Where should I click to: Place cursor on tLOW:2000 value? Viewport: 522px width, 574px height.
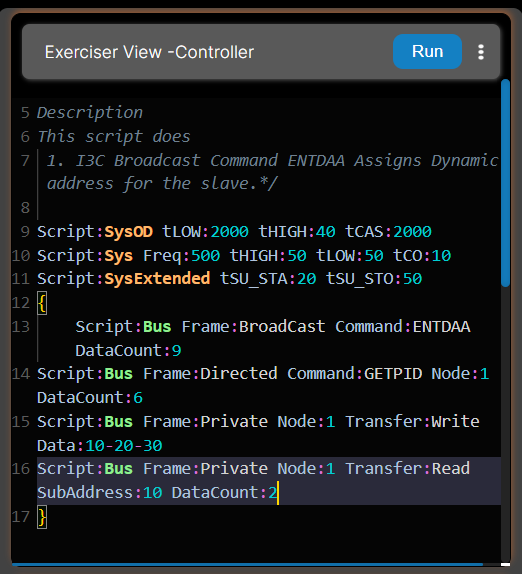(205, 232)
